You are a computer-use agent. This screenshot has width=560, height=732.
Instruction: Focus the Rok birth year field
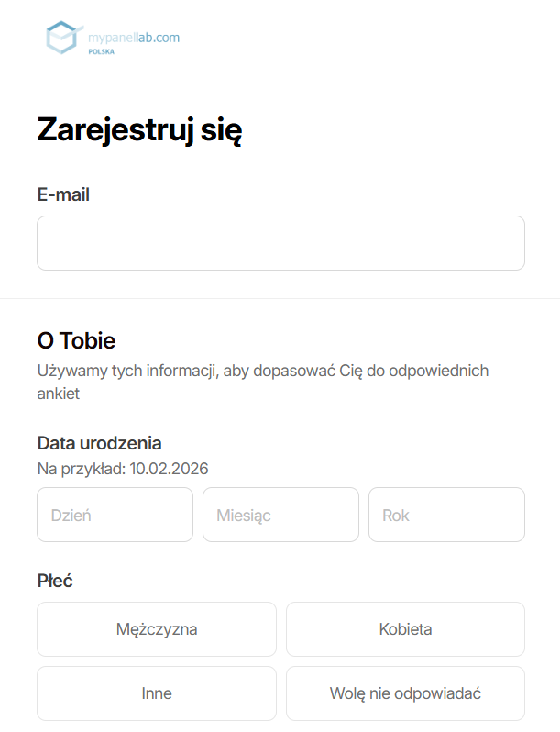click(446, 515)
